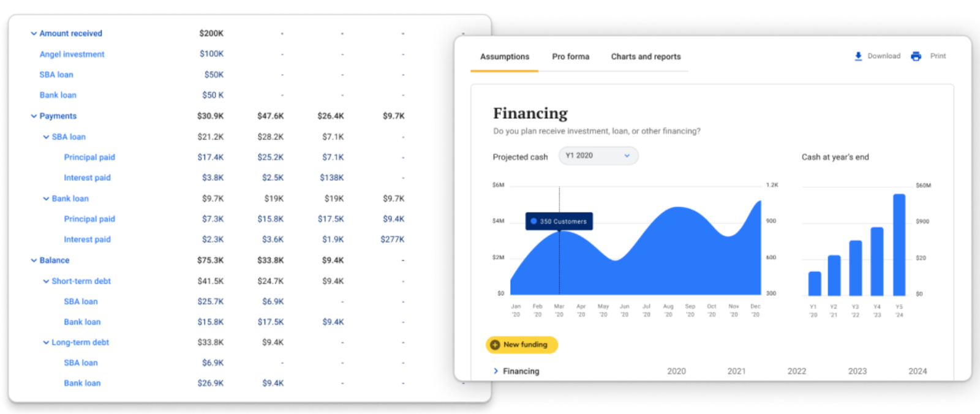Click the tallest Y5 '24 bar
The width and height of the screenshot is (980, 414).
point(899,245)
